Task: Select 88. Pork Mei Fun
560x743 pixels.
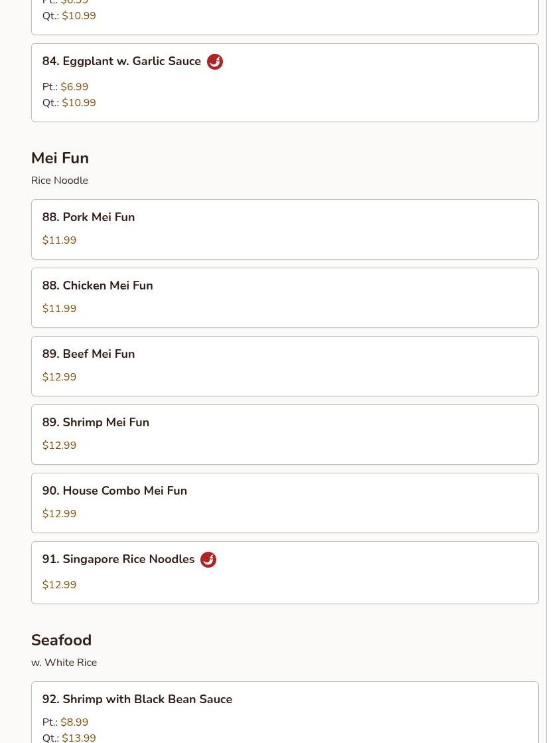Action: pos(285,229)
